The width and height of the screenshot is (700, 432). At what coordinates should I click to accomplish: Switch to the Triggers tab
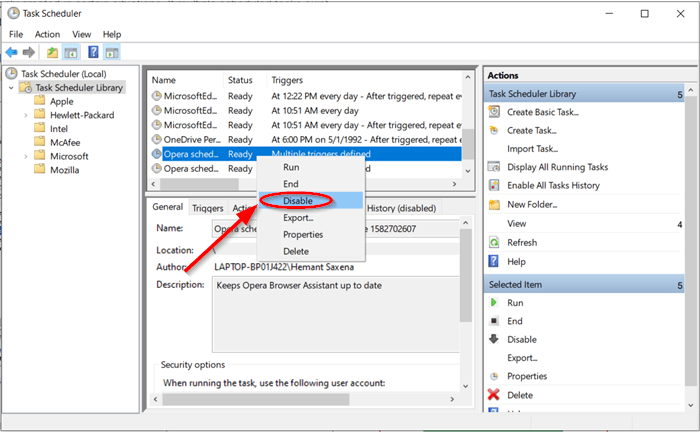click(x=208, y=208)
